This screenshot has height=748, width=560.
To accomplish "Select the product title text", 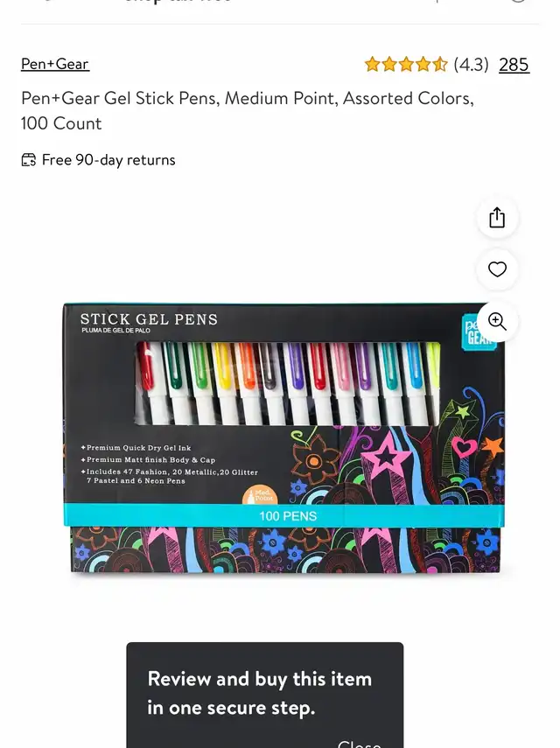I will tap(248, 111).
